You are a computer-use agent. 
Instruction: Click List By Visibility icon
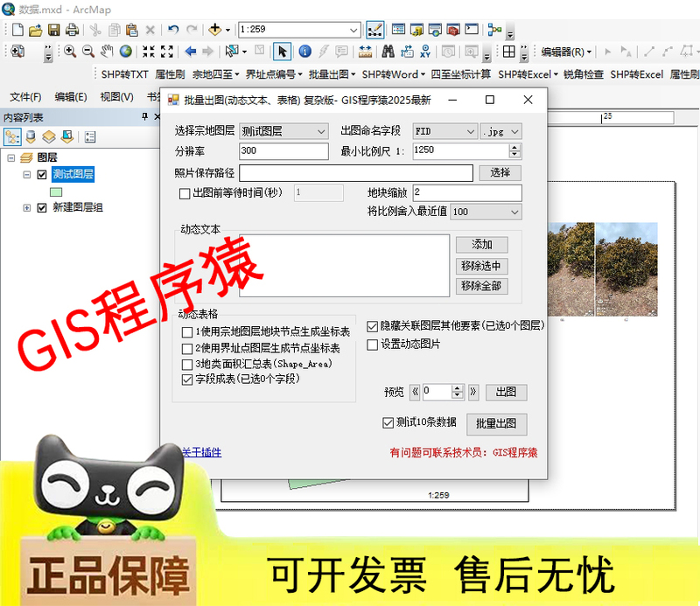49,137
